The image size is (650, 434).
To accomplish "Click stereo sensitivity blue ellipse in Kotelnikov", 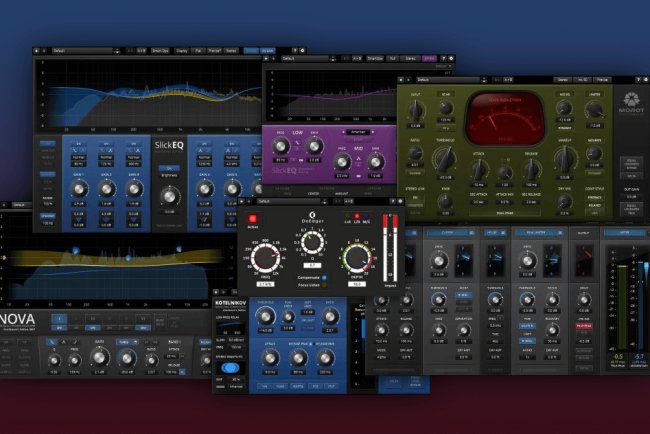I will click(x=230, y=367).
